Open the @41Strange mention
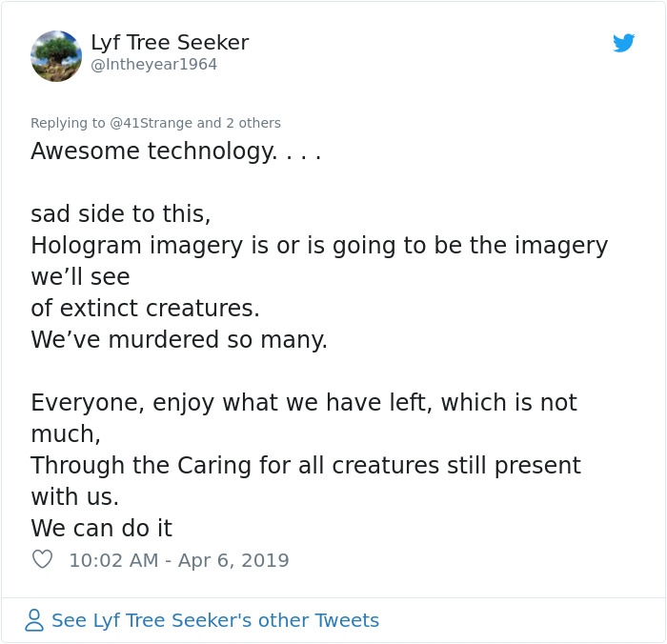 [x=151, y=123]
